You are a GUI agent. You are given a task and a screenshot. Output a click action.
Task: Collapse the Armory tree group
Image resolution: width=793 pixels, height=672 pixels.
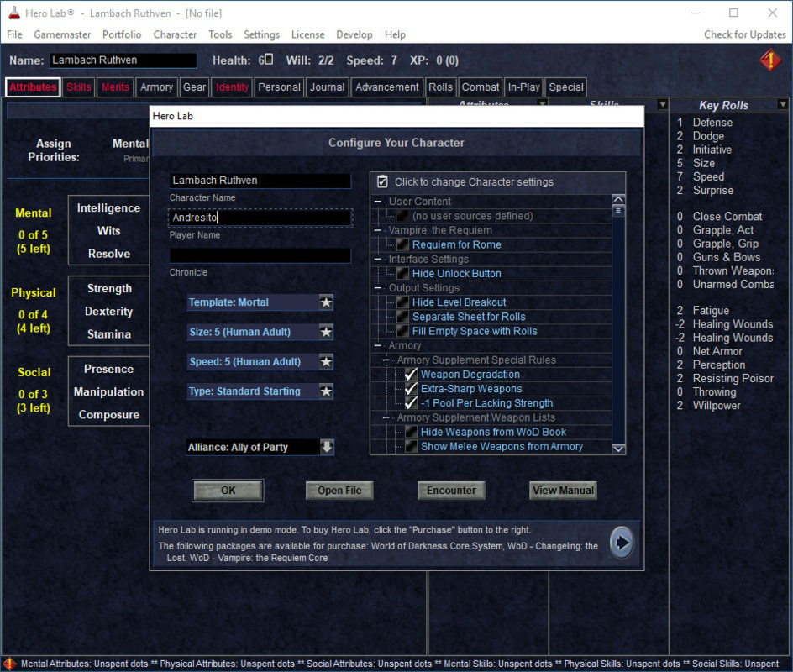377,346
